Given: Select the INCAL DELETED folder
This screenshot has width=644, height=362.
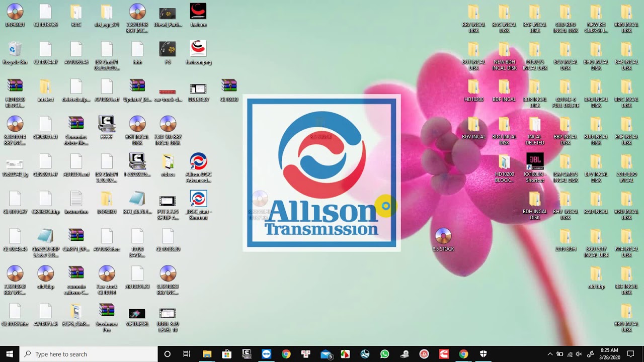Looking at the screenshot, I should [535, 131].
